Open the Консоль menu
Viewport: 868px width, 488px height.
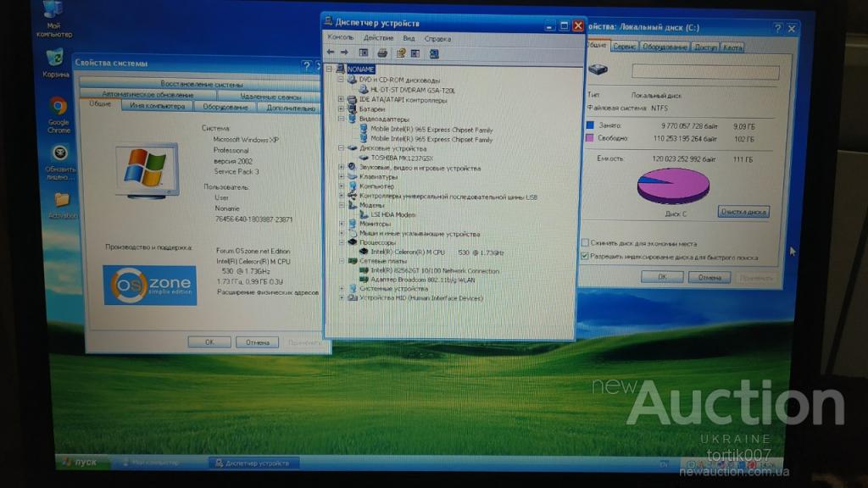(341, 37)
